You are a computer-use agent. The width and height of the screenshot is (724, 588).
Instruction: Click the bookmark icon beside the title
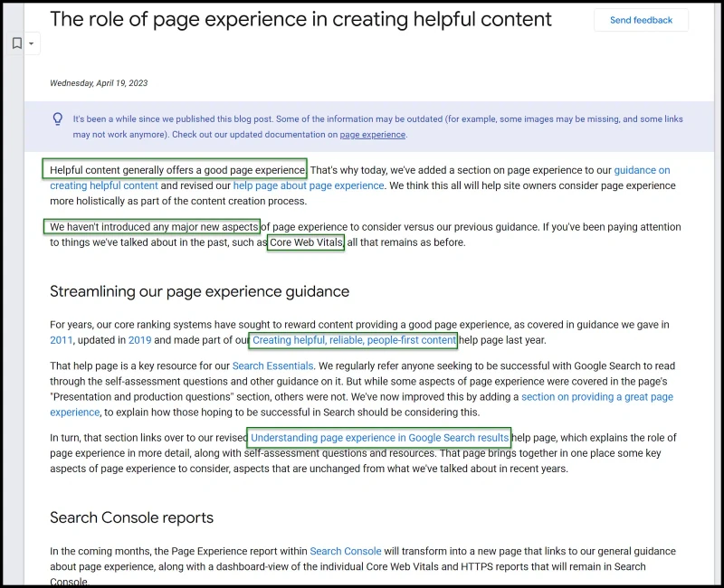17,43
